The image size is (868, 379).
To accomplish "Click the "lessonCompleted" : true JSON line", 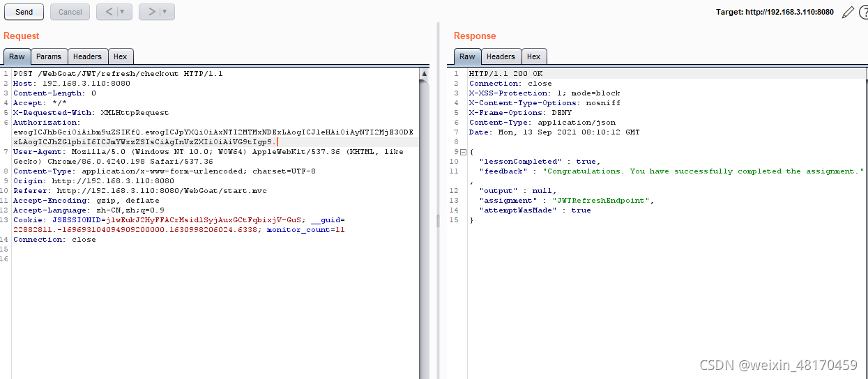I will (540, 162).
